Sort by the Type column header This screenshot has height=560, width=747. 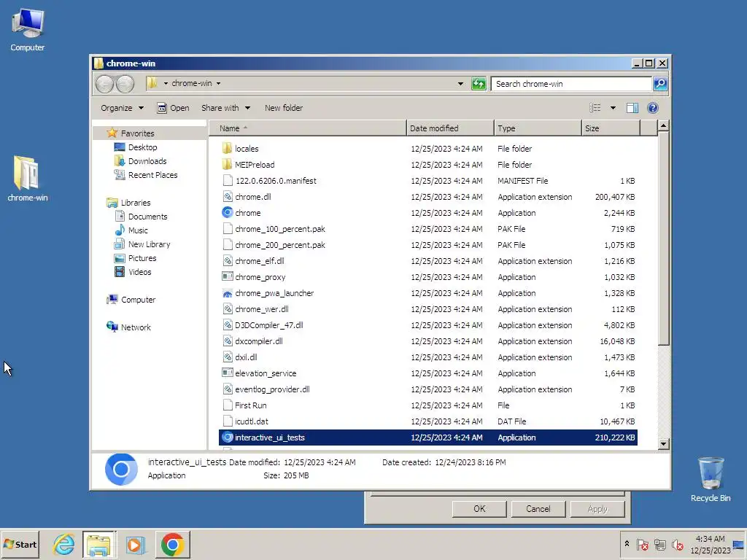[x=538, y=128]
